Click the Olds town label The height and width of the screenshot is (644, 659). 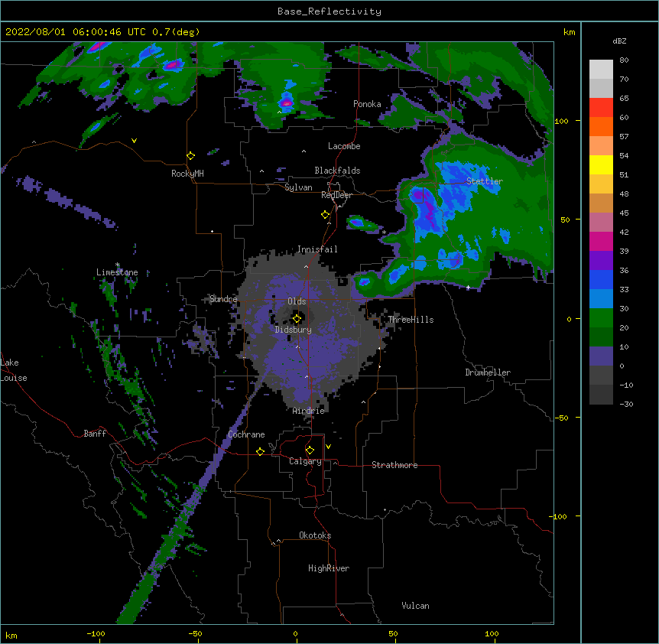pos(297,301)
